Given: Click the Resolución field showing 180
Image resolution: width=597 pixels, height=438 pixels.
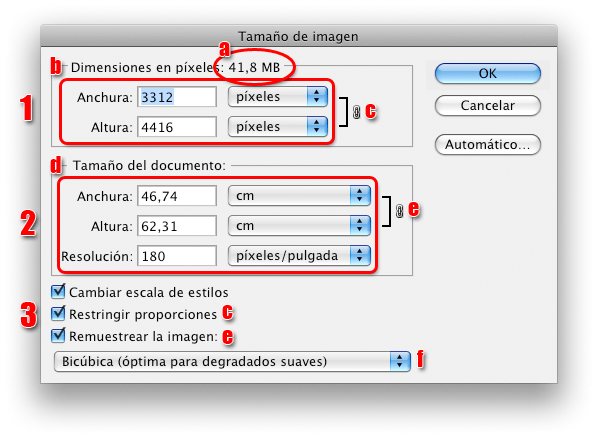Looking at the screenshot, I should (x=177, y=256).
